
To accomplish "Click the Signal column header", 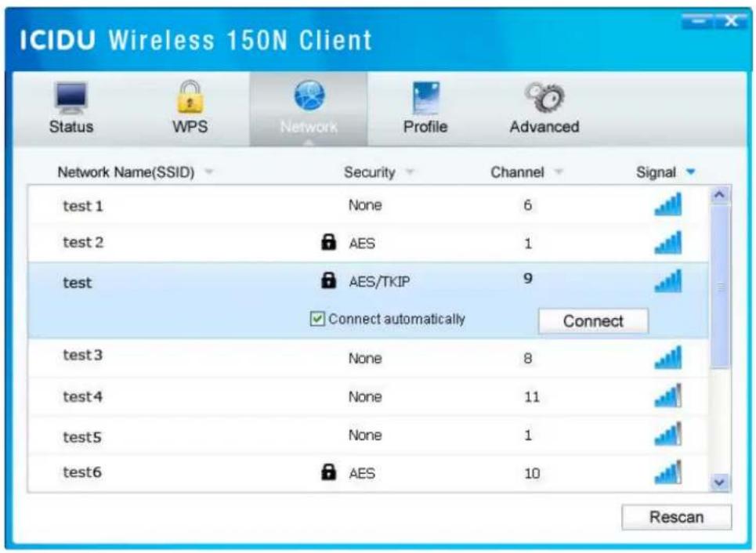I will coord(656,172).
